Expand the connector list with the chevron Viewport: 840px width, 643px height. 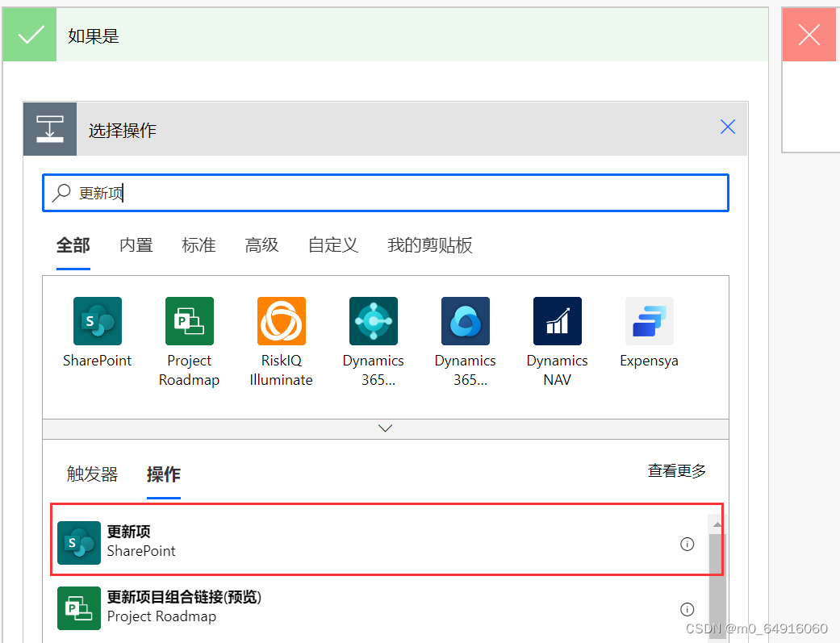click(x=385, y=428)
